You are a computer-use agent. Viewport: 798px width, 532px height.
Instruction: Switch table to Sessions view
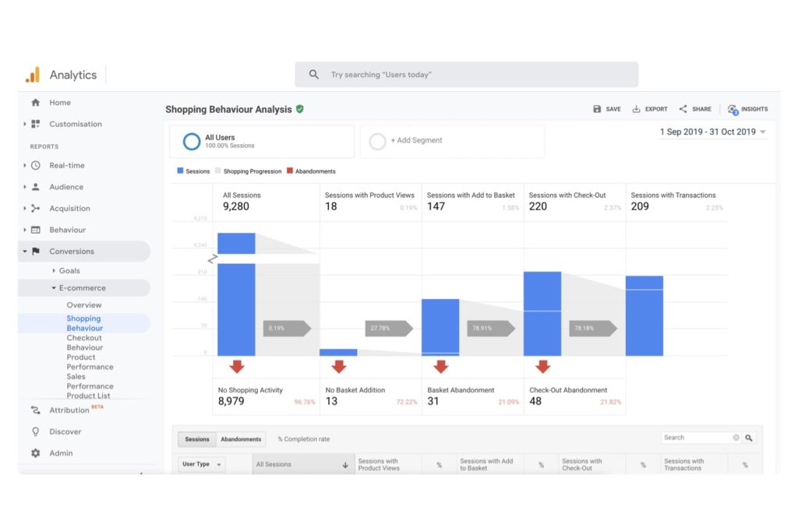tap(196, 439)
